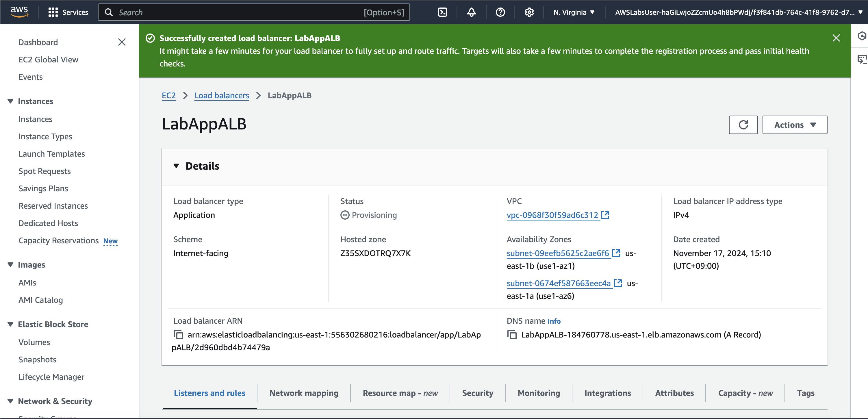The image size is (868, 419).
Task: Click the DNS name Info link
Action: (554, 321)
